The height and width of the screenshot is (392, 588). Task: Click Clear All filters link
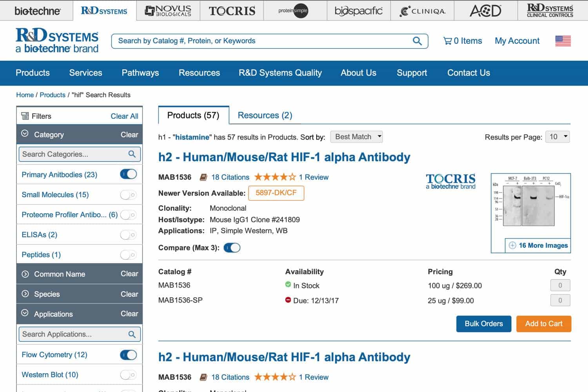pos(124,116)
